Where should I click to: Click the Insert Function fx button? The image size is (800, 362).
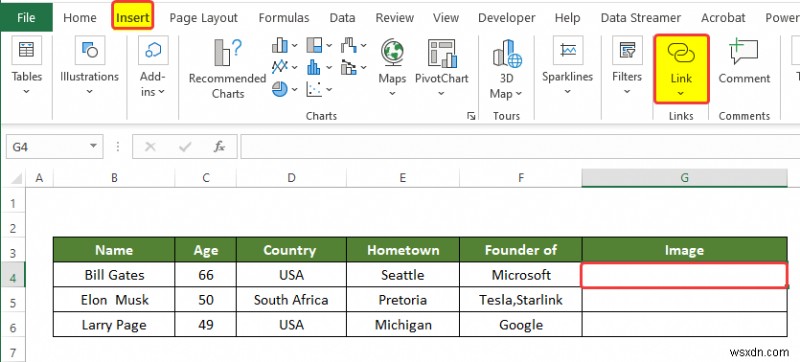tap(219, 147)
